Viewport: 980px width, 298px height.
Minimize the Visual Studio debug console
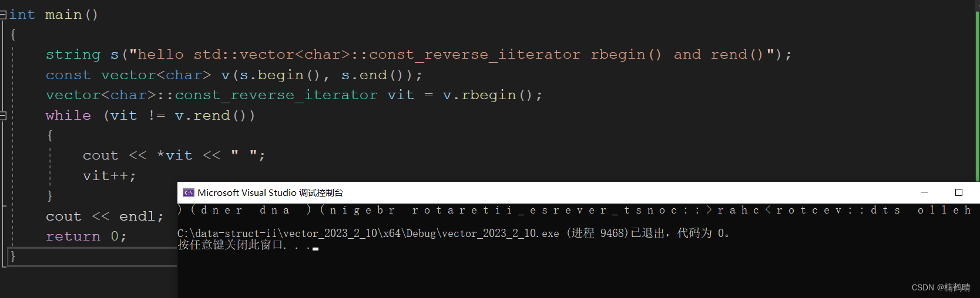click(924, 192)
